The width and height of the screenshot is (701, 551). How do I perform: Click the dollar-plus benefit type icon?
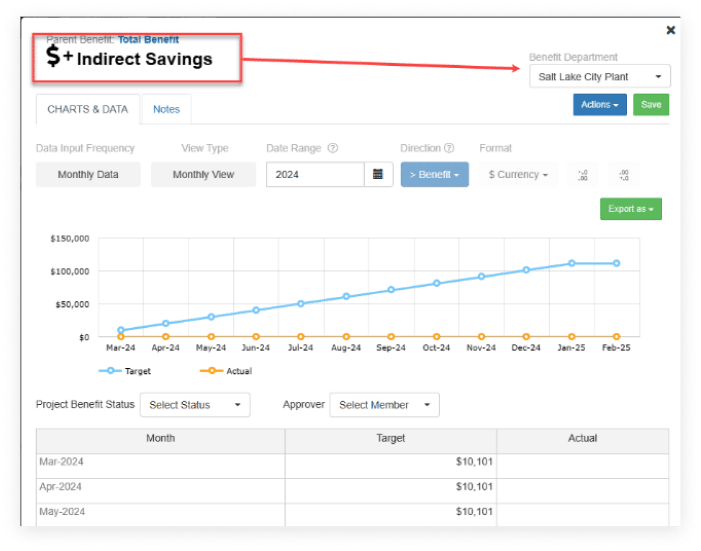(59, 56)
